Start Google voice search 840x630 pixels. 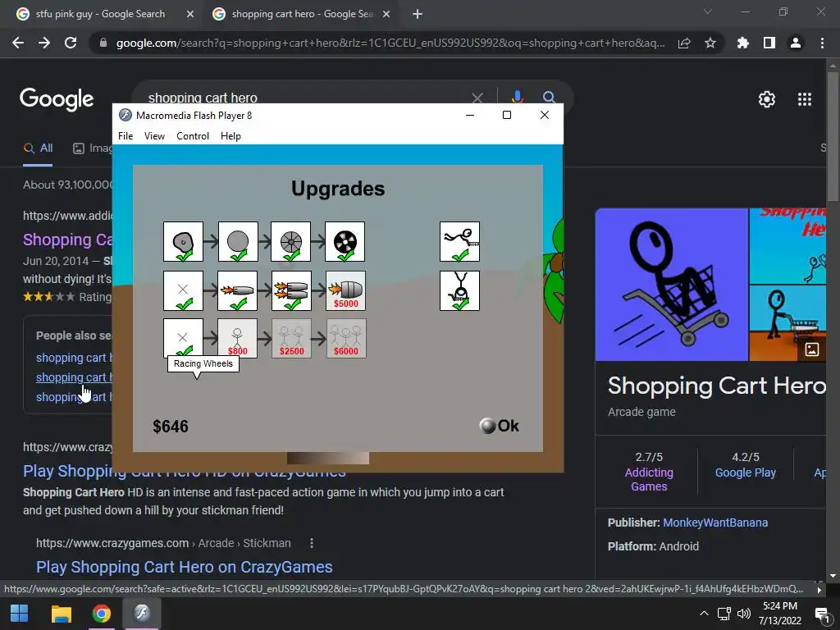point(517,98)
